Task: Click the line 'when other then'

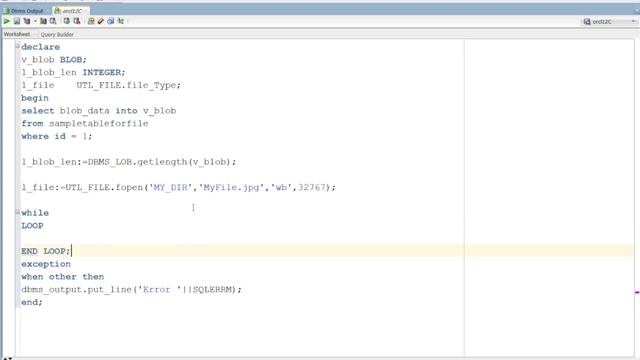Action: click(x=62, y=277)
